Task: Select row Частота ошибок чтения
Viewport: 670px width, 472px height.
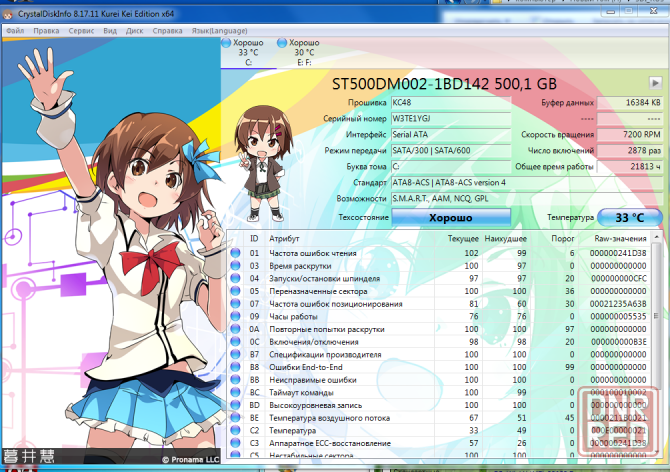Action: 440,253
